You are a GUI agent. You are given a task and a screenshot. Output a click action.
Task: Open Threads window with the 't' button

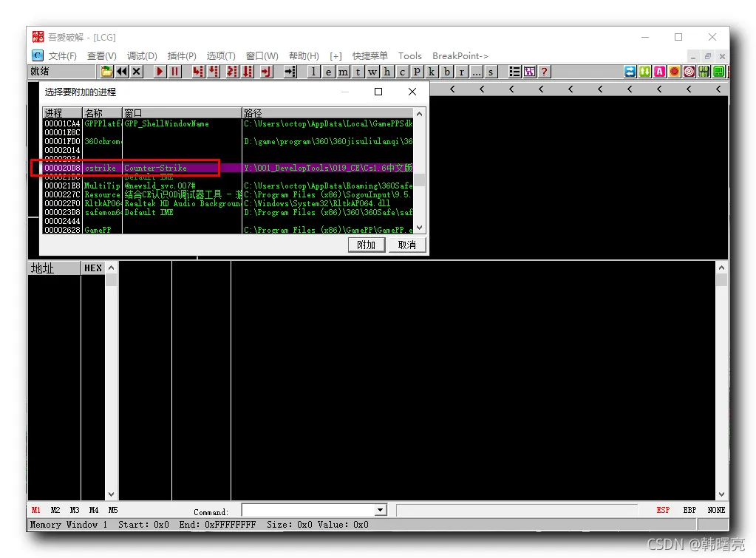tap(358, 72)
